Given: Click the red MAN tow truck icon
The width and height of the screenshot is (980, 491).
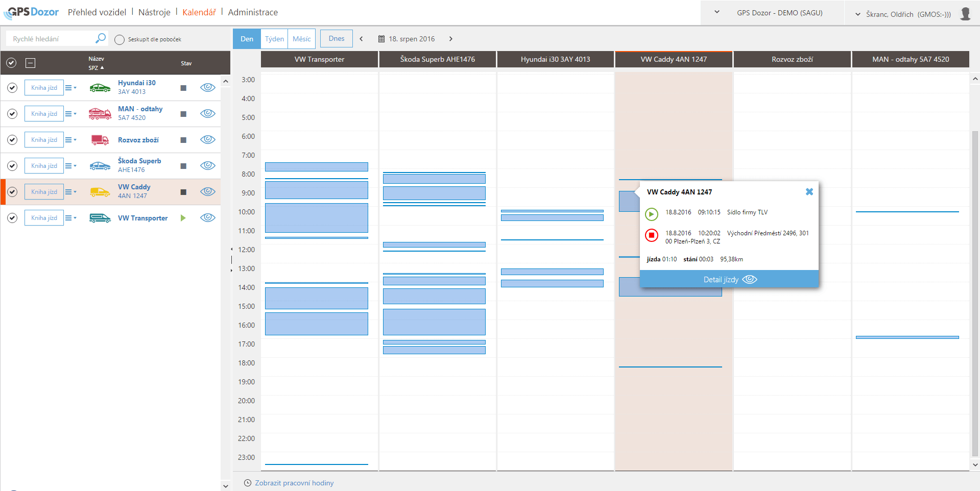Looking at the screenshot, I should [x=100, y=114].
